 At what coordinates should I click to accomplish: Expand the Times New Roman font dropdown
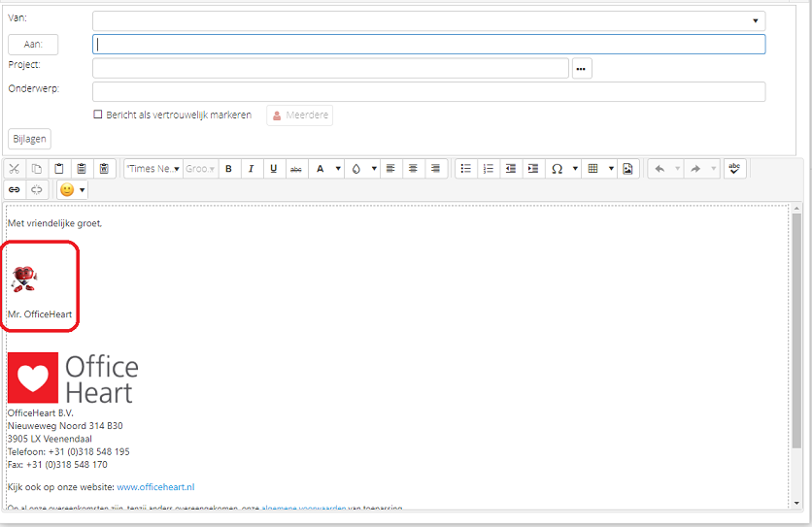153,169
